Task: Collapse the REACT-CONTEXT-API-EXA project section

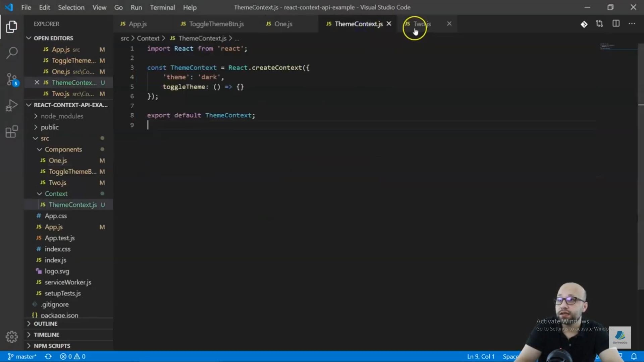Action: [x=70, y=105]
